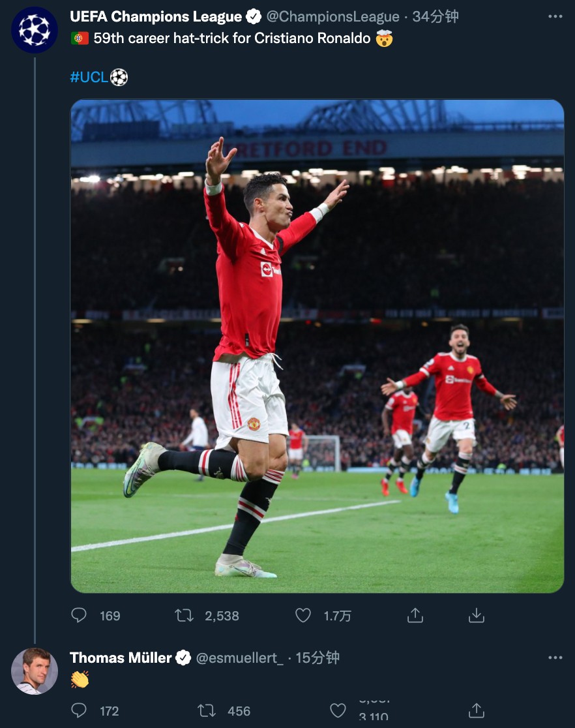Click the UEFA Champions League avatar
Viewport: 575px width, 728px height.
tap(35, 30)
